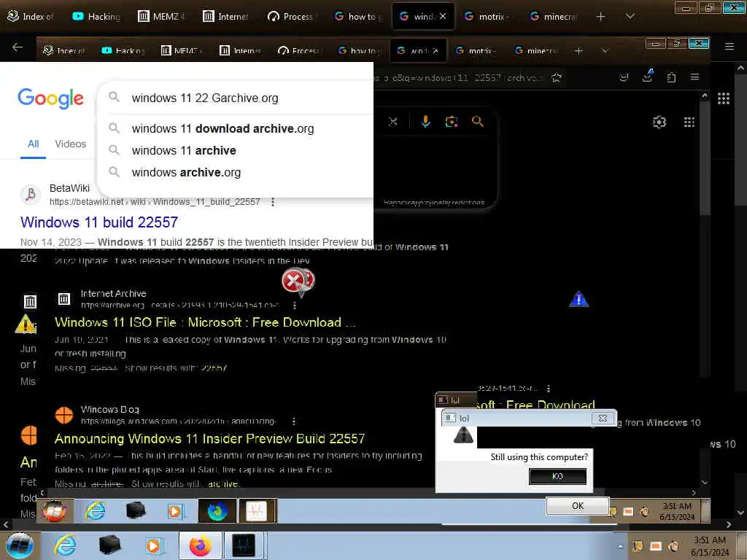Viewport: 747px width, 560px height.
Task: Choose suggestion 'windows archive.org'
Action: tap(186, 172)
